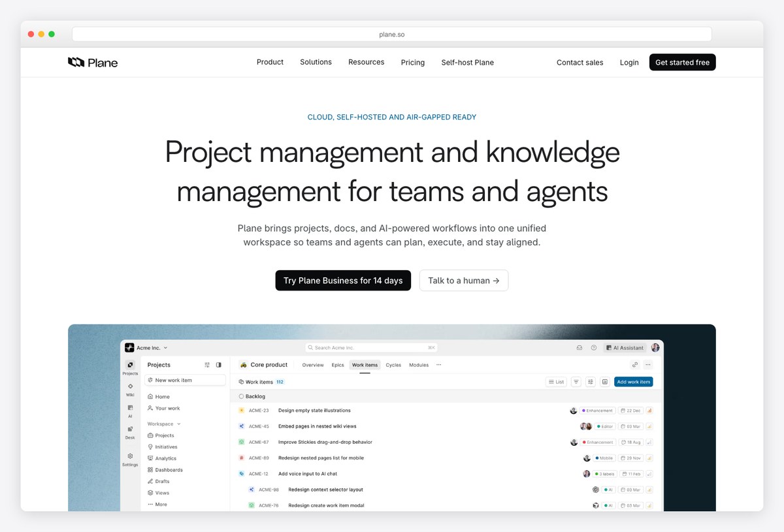Open the Solutions menu in site navigation
784x532 pixels.
[x=316, y=62]
